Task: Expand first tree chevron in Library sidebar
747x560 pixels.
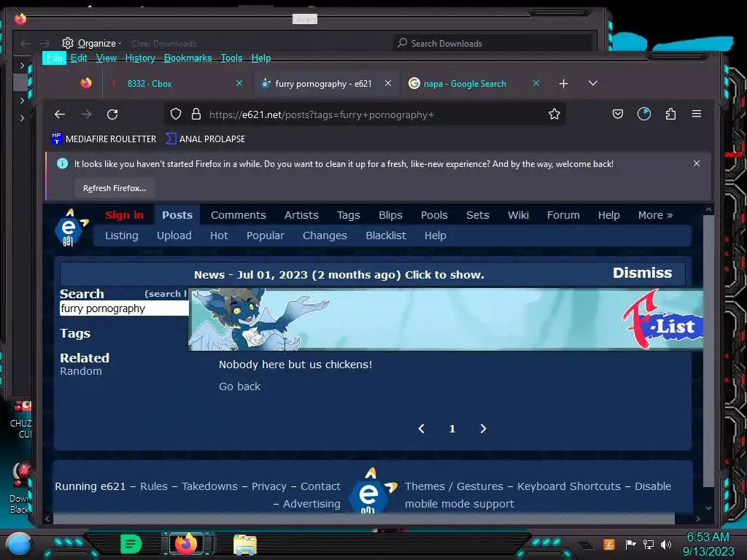Action: coord(22,65)
